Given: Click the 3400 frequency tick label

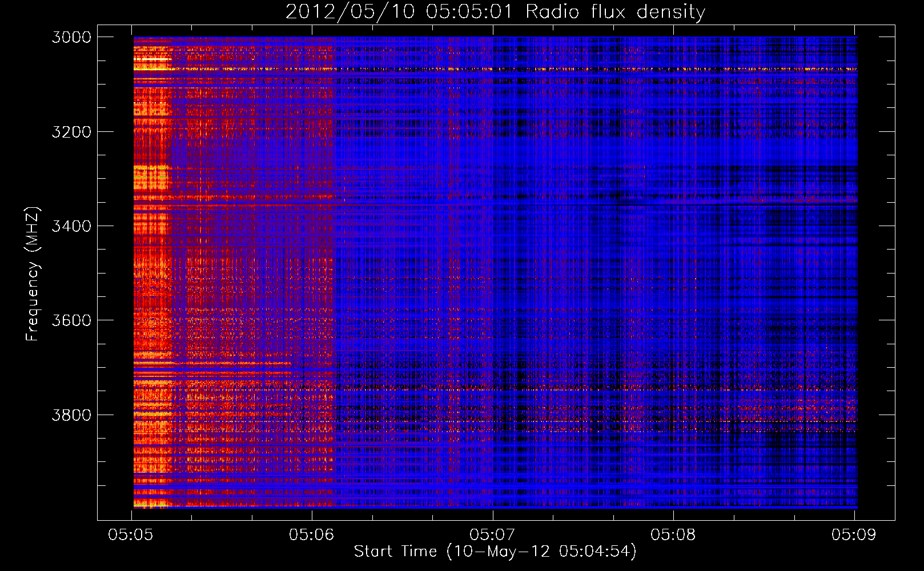Looking at the screenshot, I should point(71,226).
